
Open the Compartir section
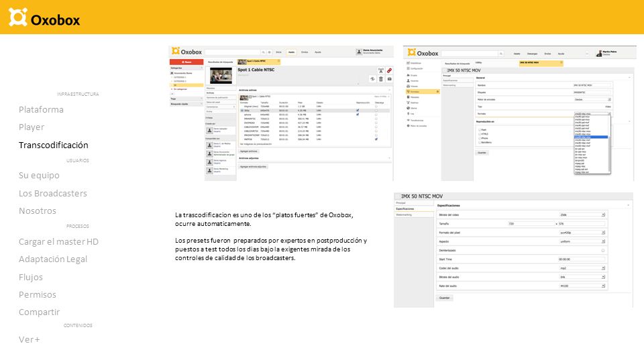coord(39,312)
